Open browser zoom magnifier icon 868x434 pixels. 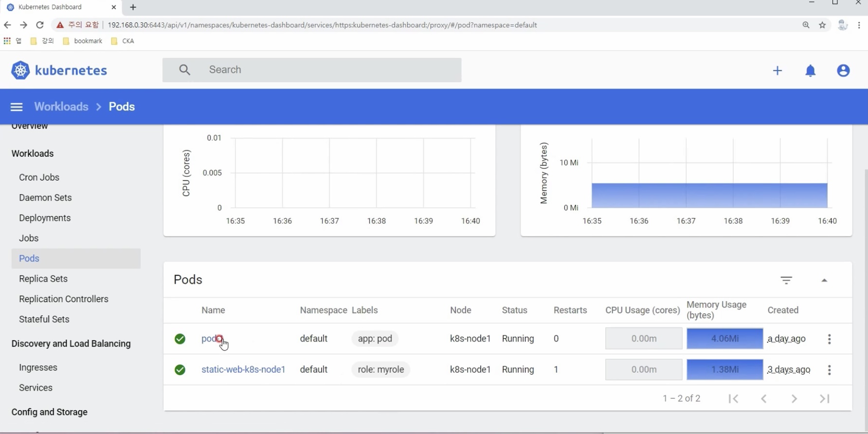pyautogui.click(x=806, y=25)
